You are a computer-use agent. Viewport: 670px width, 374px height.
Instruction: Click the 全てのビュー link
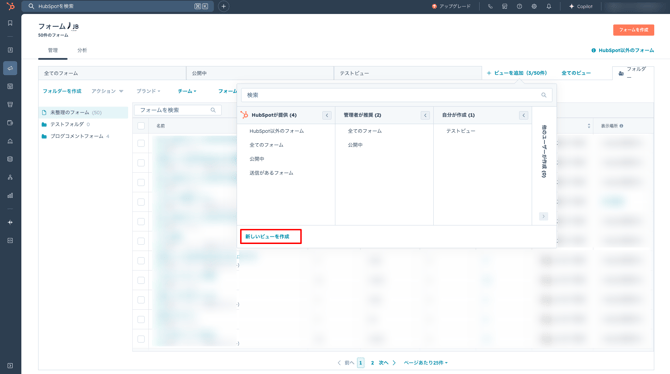pos(576,73)
